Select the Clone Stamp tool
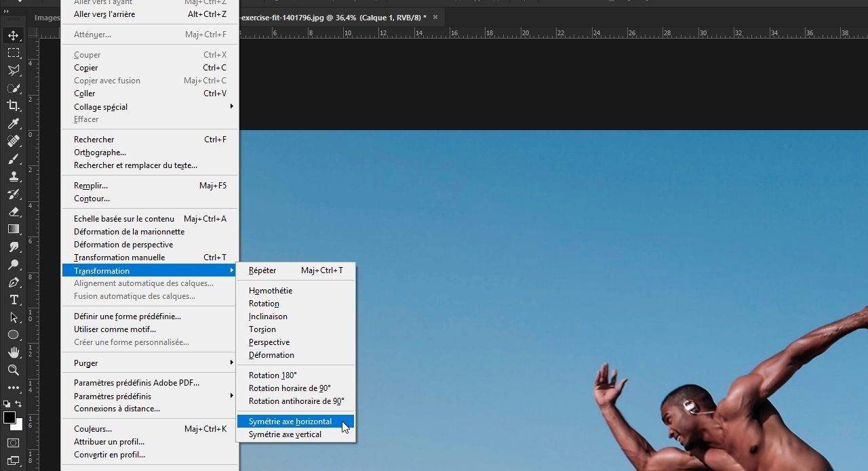The width and height of the screenshot is (868, 471). (x=14, y=176)
